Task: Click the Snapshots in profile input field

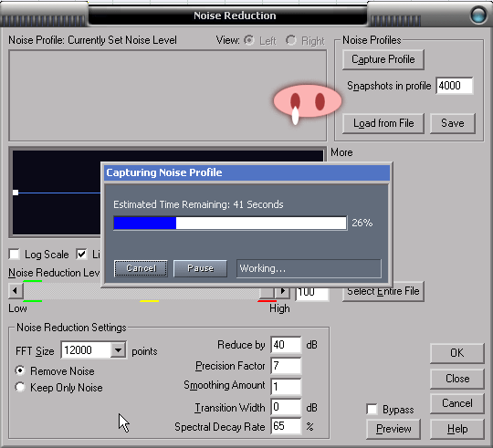Action: click(x=455, y=86)
